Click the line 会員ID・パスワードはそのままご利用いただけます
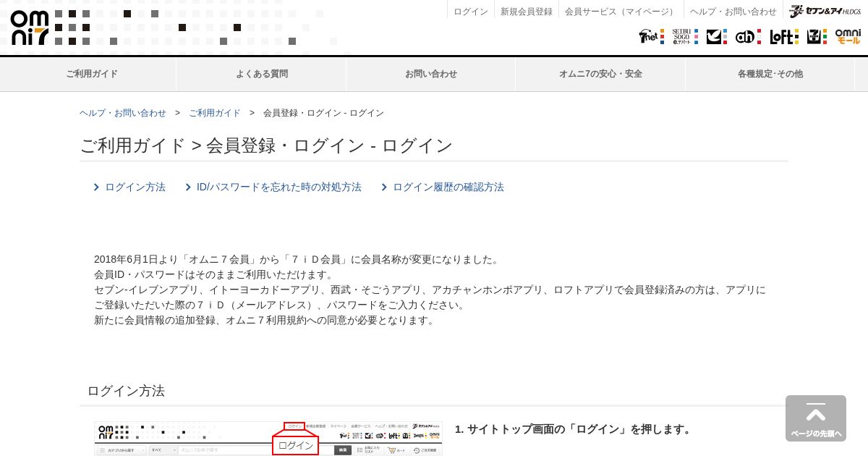Screen dimensions: 868x456 pyautogui.click(x=214, y=274)
